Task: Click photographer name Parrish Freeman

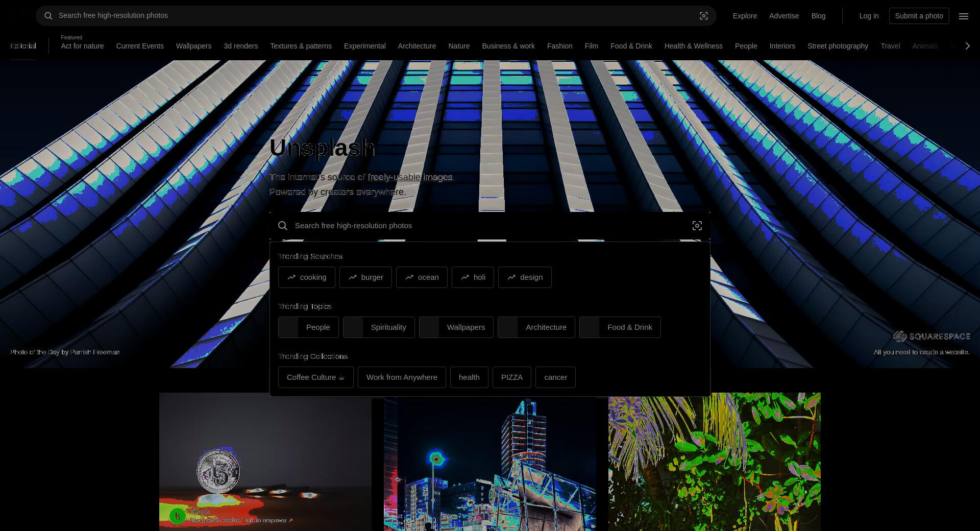Action: [95, 352]
